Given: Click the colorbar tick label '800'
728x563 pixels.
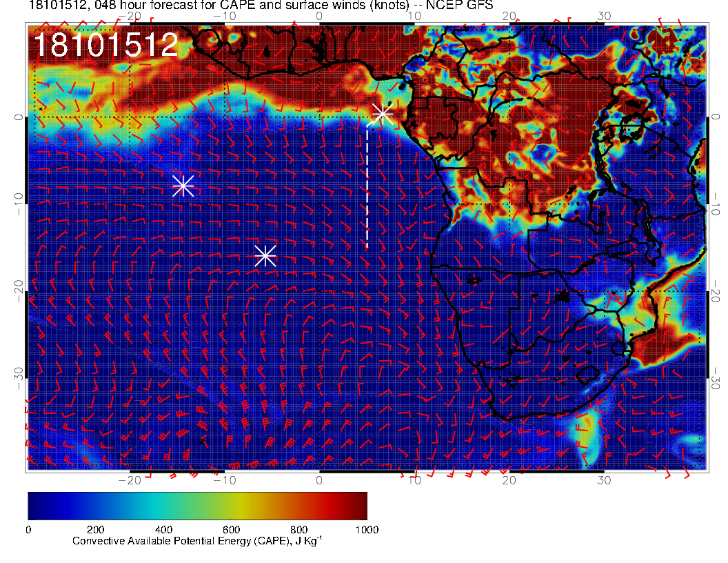Looking at the screenshot, I should click(299, 530).
